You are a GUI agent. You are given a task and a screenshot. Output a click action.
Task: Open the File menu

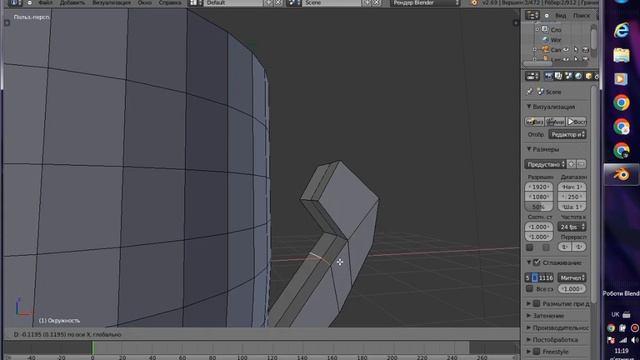pos(45,3)
